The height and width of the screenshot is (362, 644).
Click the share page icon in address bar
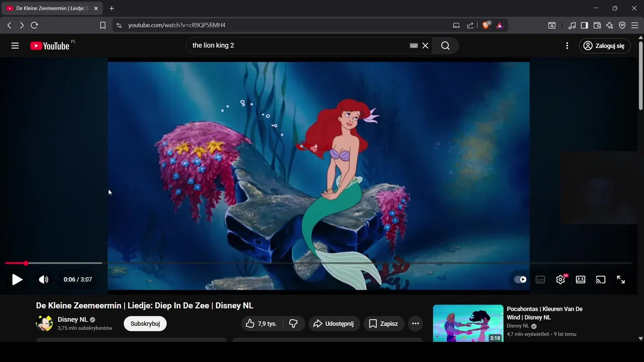pyautogui.click(x=470, y=25)
